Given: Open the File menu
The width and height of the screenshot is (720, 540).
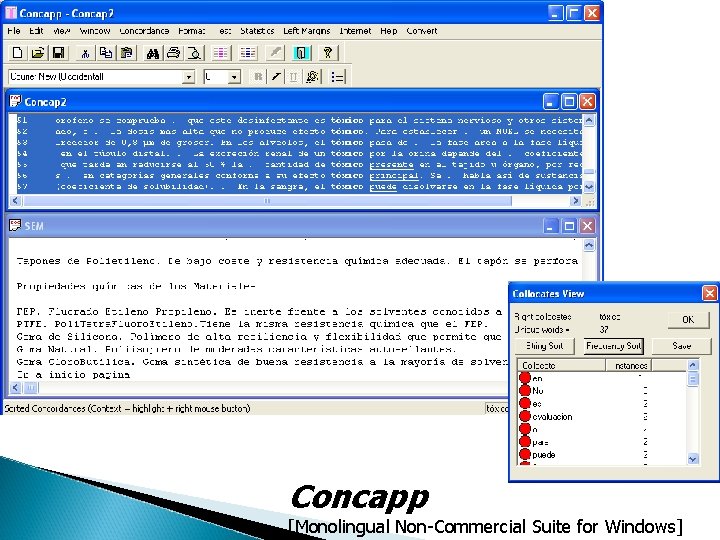Looking at the screenshot, I should coord(14,31).
